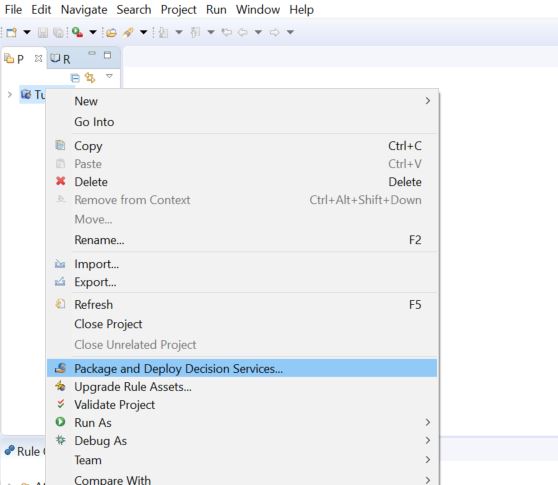Open the Next Annotation dropdown arrow
This screenshot has width=558, height=485.
[179, 32]
